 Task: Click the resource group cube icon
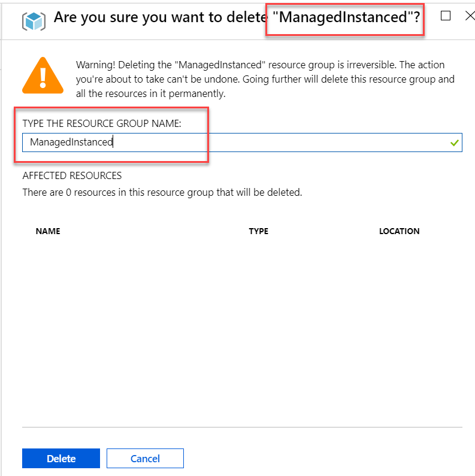(34, 21)
